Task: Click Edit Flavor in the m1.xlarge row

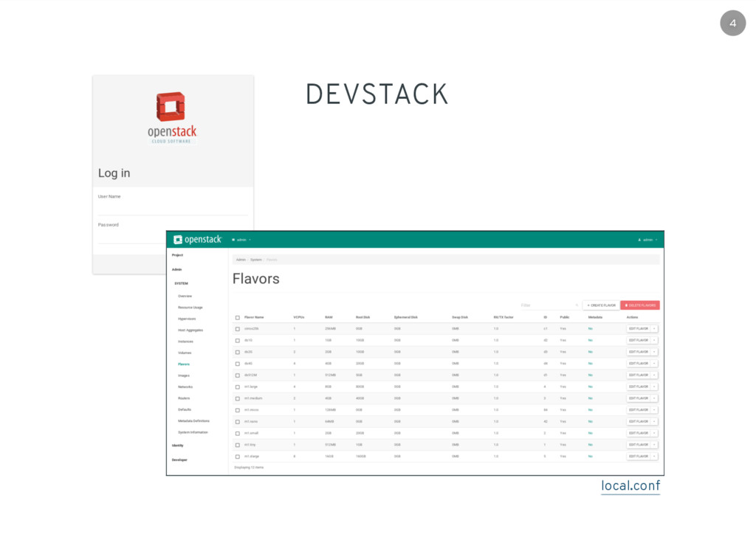Action: click(x=639, y=456)
